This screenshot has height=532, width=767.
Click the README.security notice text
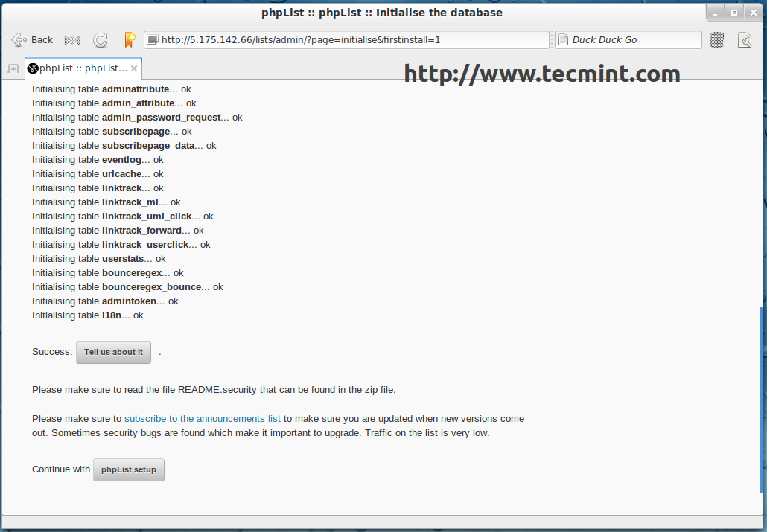[214, 390]
